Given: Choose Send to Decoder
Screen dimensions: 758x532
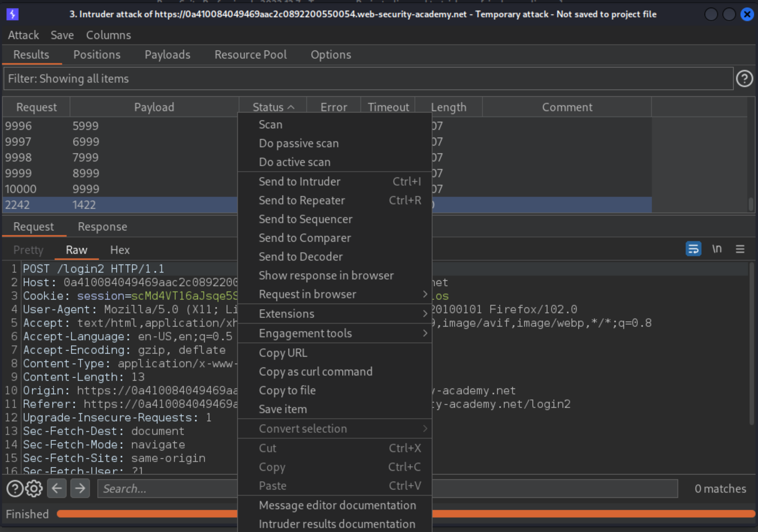Looking at the screenshot, I should (335, 257).
